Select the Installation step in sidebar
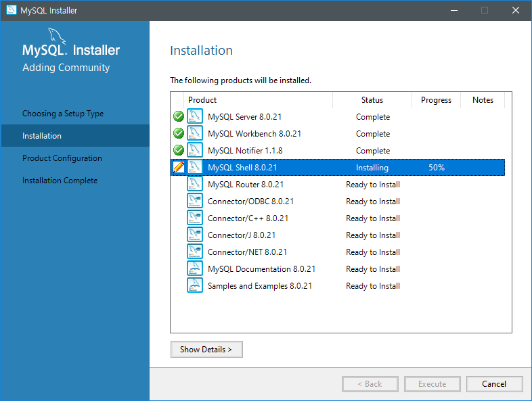This screenshot has height=401, width=532. coord(75,136)
